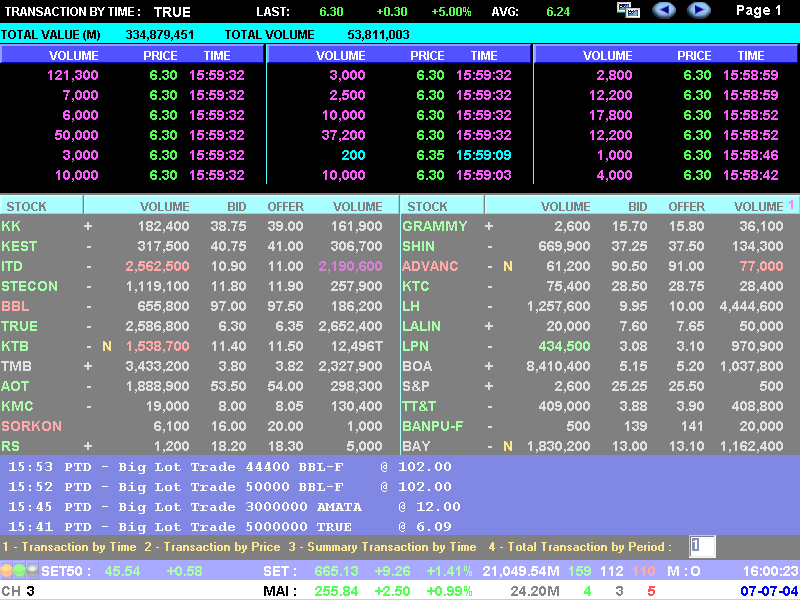Open the 15:45 Big Lot Trade AMATA news line

pos(234,507)
